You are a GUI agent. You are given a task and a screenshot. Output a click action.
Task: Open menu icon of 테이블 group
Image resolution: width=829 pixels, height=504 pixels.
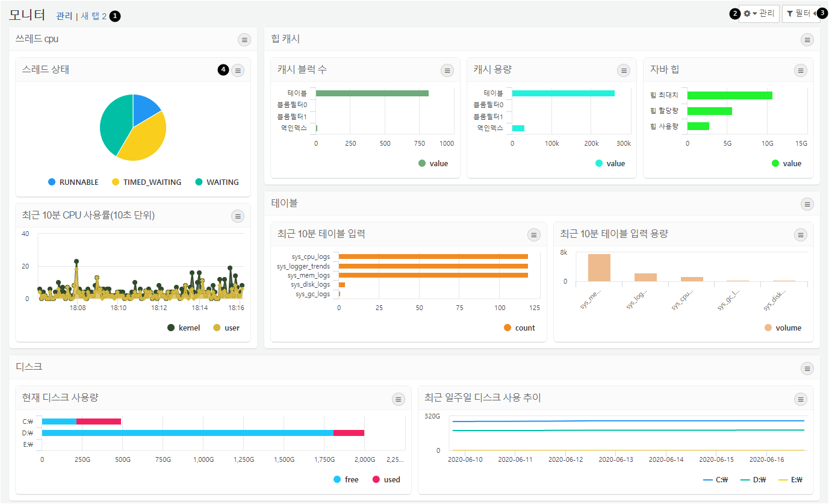coord(807,204)
